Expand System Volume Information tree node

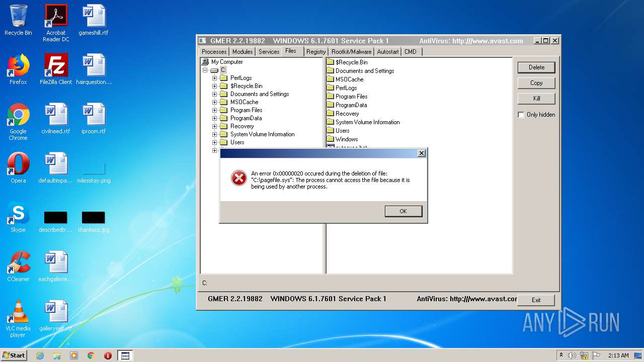214,134
